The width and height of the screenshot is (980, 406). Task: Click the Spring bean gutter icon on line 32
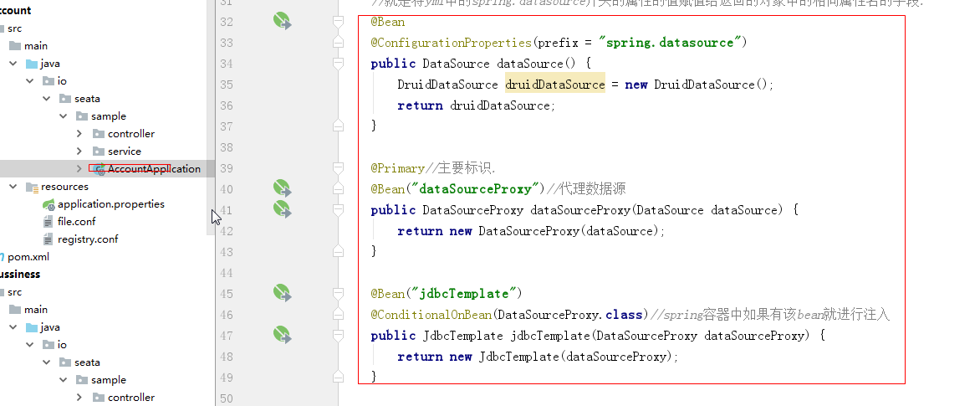coord(282,20)
